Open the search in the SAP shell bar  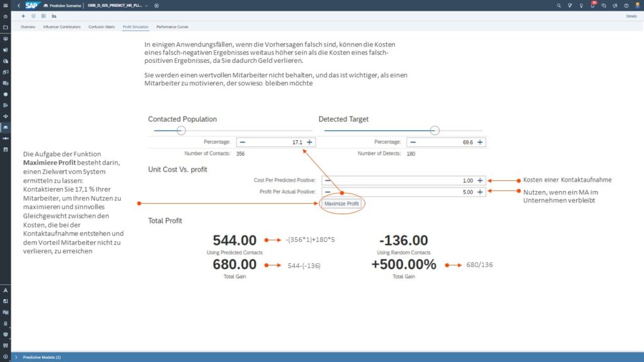[x=558, y=5]
